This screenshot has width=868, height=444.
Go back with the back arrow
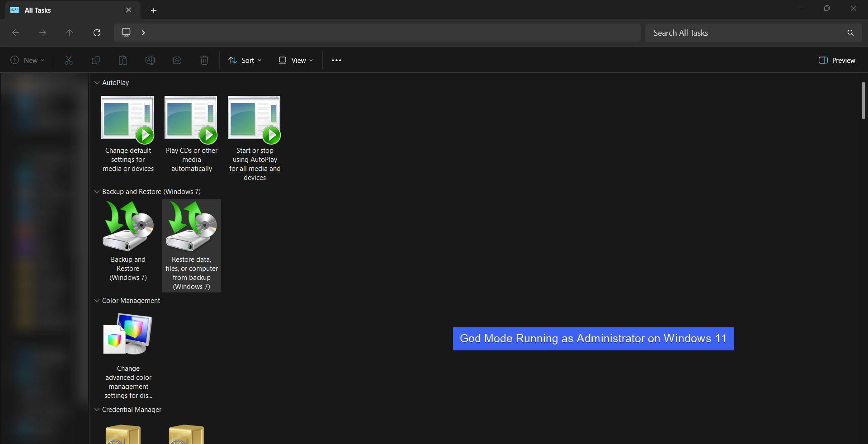pos(15,33)
